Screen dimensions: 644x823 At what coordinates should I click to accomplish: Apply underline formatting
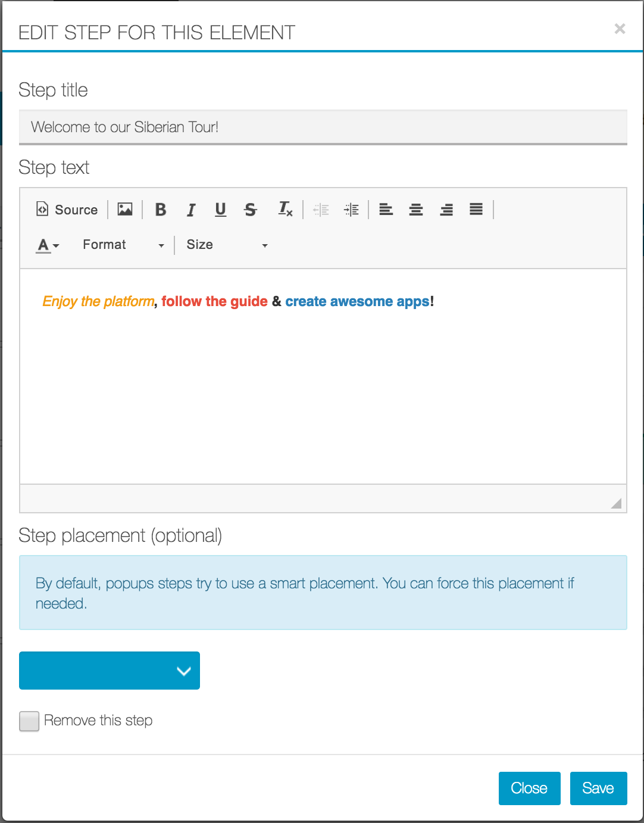tap(221, 210)
